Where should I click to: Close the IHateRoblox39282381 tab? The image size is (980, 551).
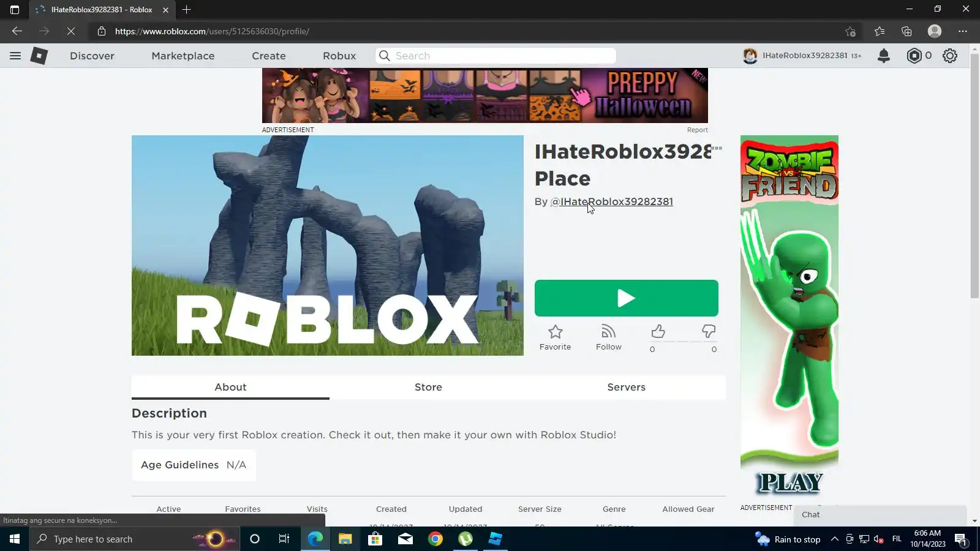tap(165, 10)
